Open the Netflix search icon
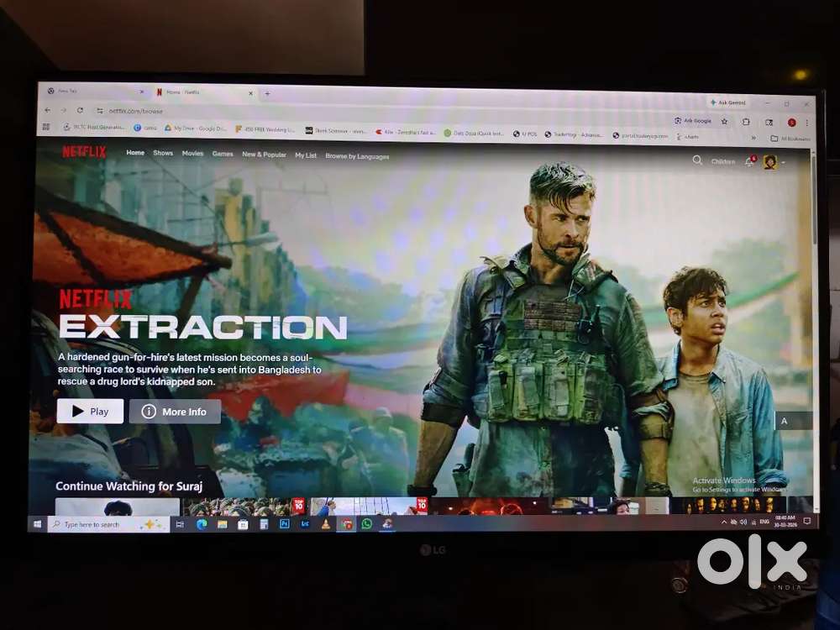The image size is (840, 630). click(697, 160)
